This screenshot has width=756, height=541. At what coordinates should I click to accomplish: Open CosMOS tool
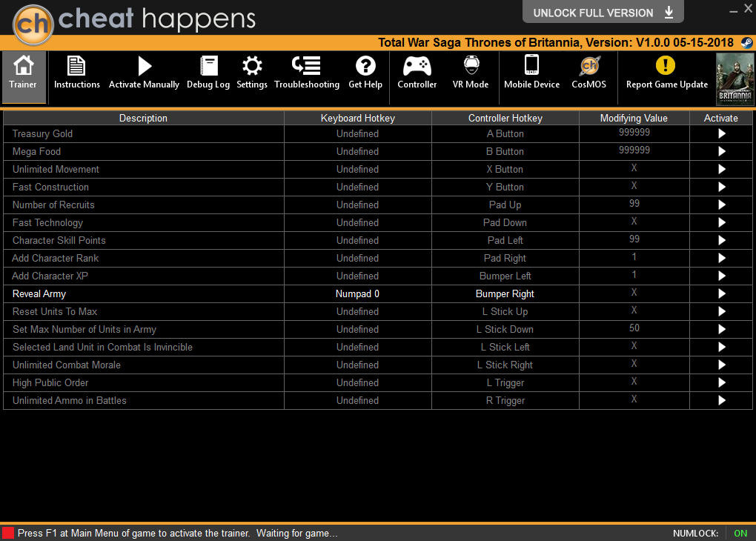pyautogui.click(x=588, y=72)
